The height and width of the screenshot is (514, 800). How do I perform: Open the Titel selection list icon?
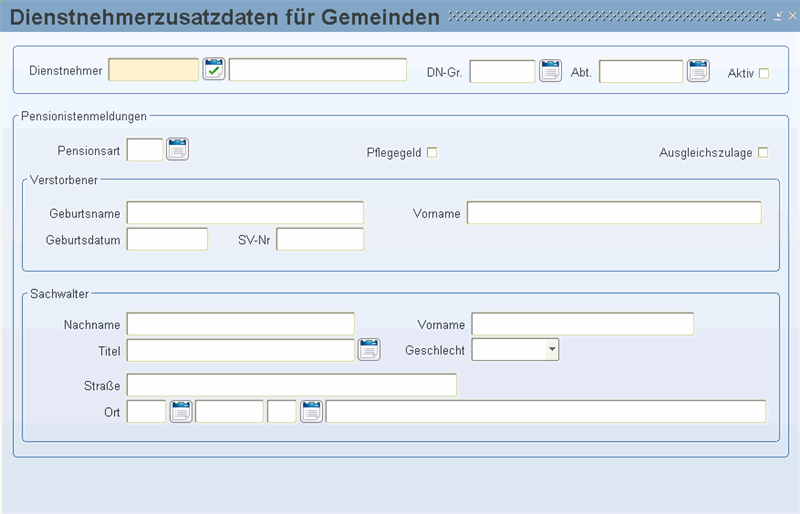point(369,350)
